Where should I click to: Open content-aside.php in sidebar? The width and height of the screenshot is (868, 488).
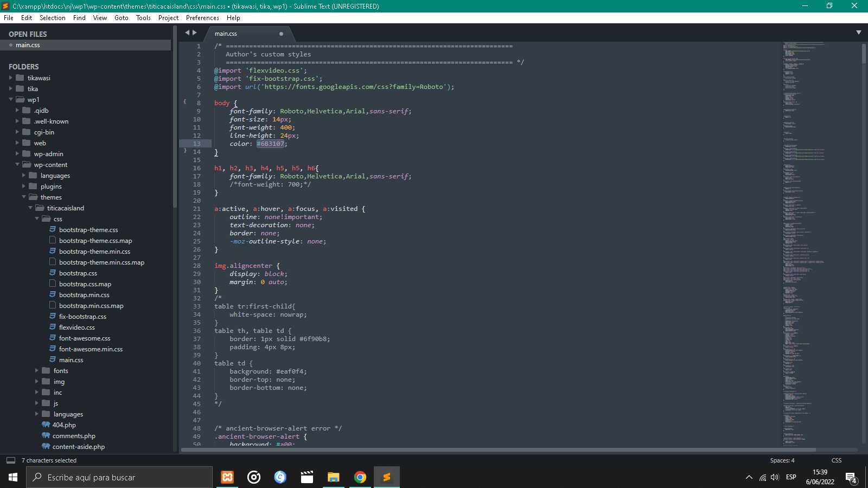(79, 447)
